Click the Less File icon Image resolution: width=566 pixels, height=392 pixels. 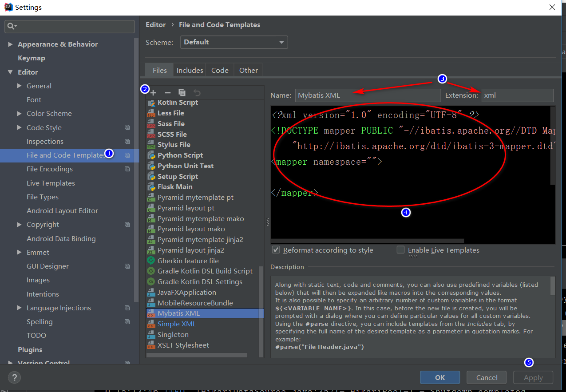[151, 113]
